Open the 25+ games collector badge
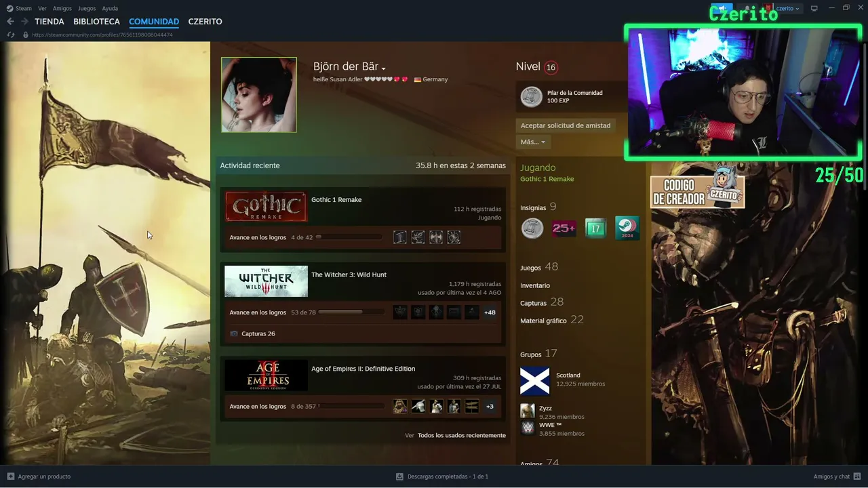 coord(564,228)
